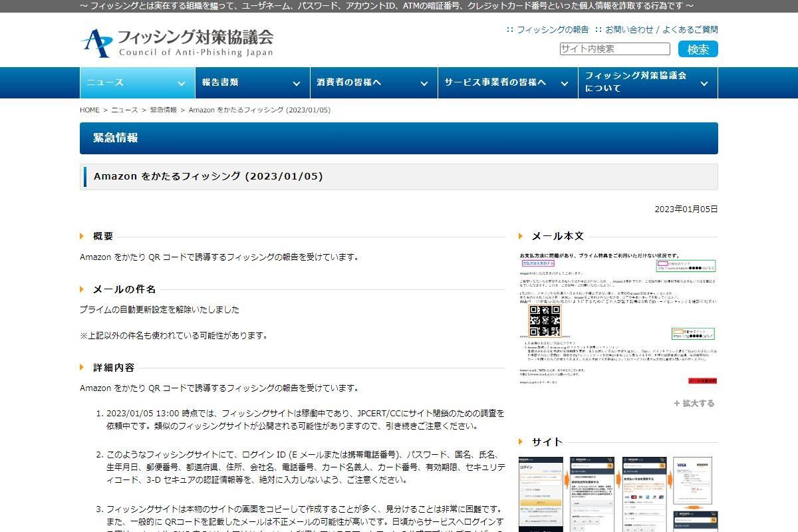
Task: Click the 詳細内容 section heading
Action: (114, 367)
